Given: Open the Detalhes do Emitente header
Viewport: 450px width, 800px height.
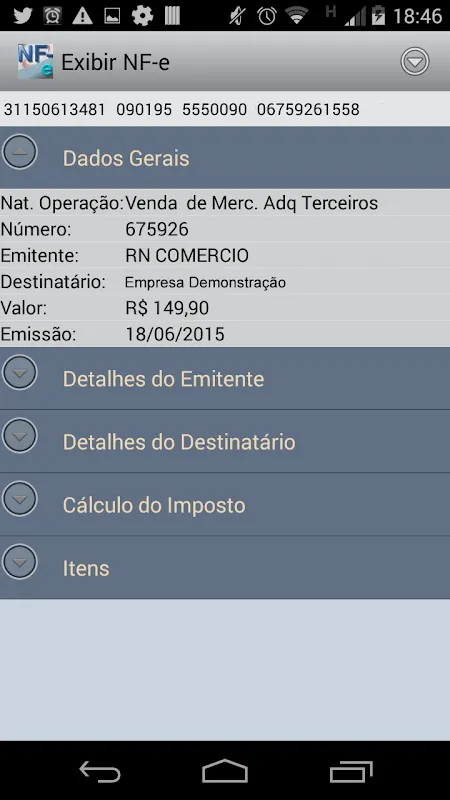Looking at the screenshot, I should pyautogui.click(x=225, y=379).
